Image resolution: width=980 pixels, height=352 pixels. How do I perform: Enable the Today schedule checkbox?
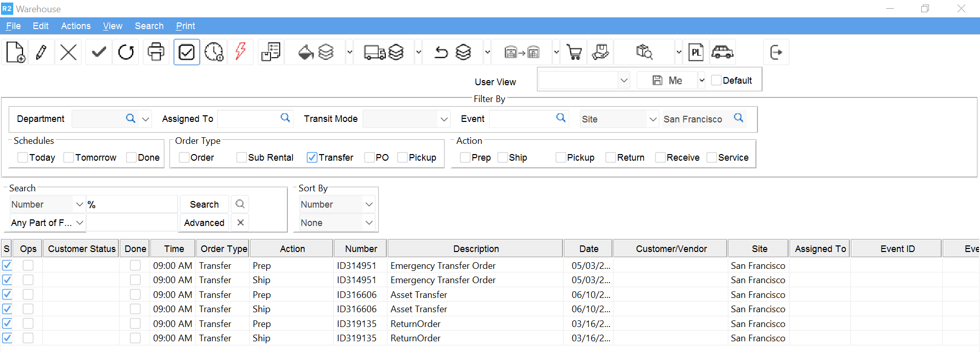click(22, 158)
